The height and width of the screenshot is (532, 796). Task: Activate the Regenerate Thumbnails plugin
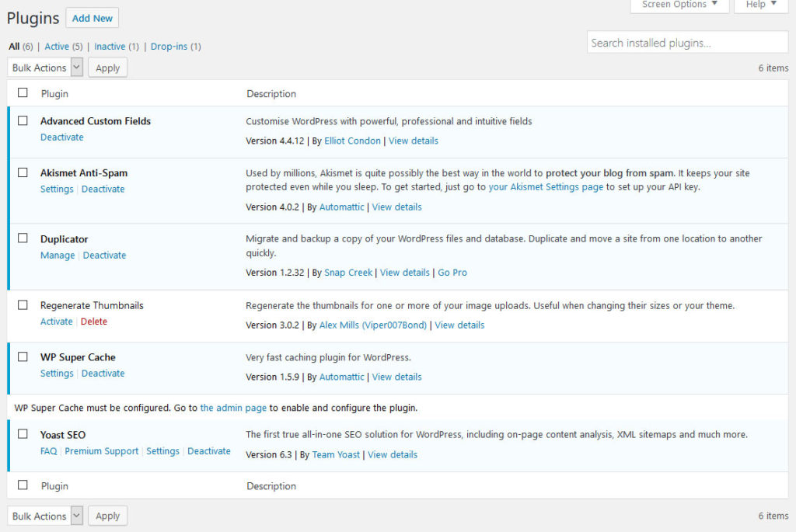[x=56, y=321]
